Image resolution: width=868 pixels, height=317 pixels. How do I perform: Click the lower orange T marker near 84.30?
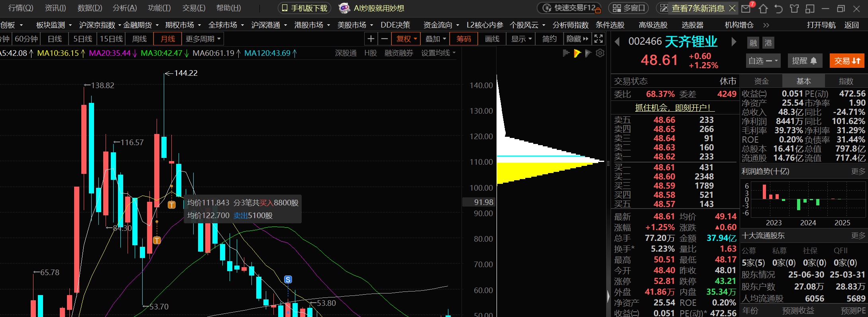pyautogui.click(x=157, y=240)
